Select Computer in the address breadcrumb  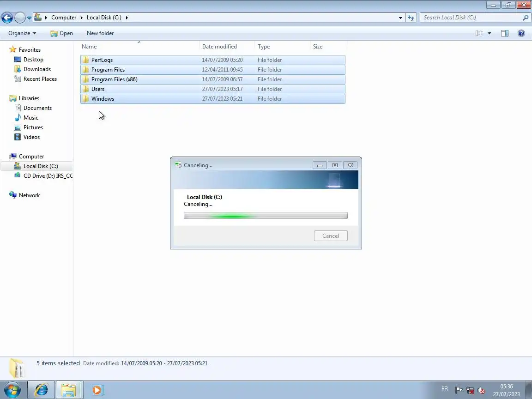(x=64, y=18)
